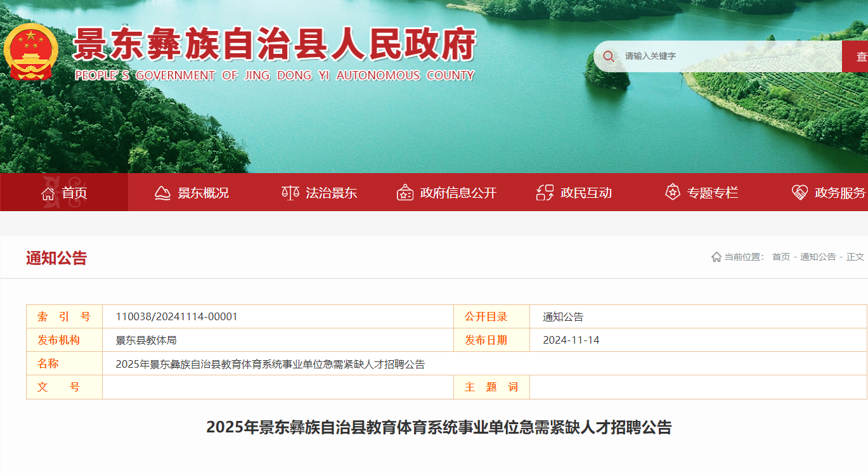Click the 公开目录 label cell

pyautogui.click(x=491, y=316)
